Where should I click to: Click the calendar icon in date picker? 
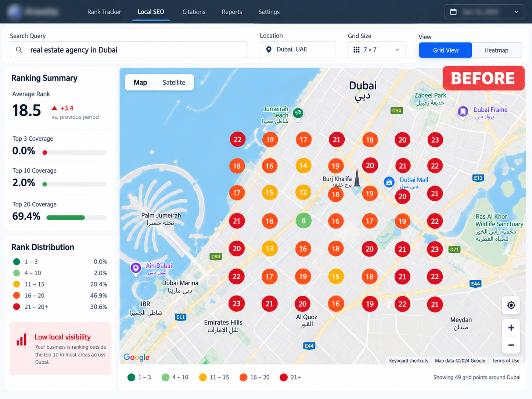click(453, 12)
